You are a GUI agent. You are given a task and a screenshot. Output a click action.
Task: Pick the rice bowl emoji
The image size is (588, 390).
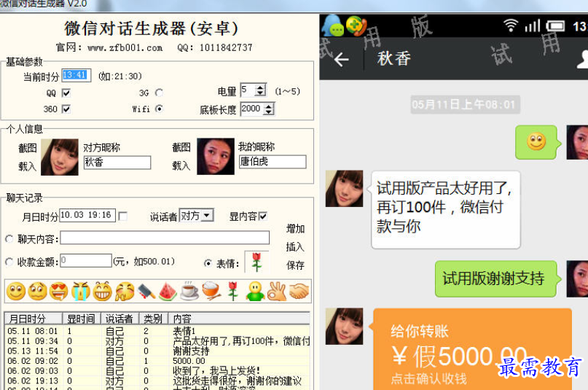point(211,292)
